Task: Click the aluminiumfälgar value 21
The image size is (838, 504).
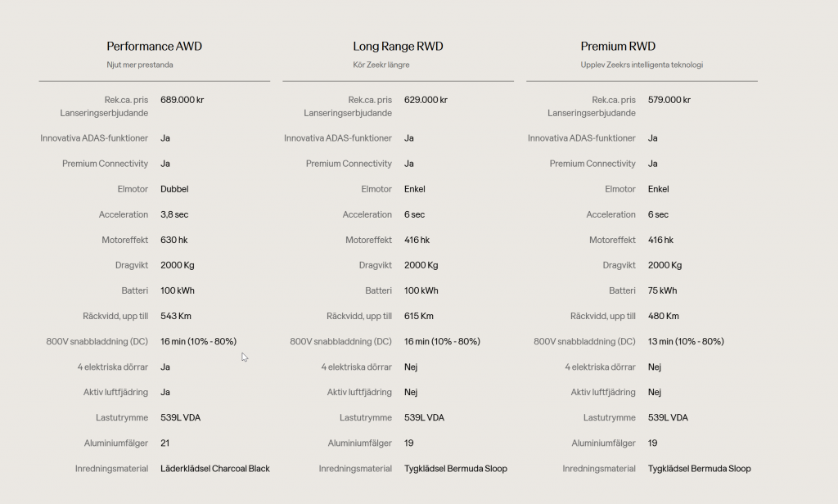Action: tap(165, 443)
